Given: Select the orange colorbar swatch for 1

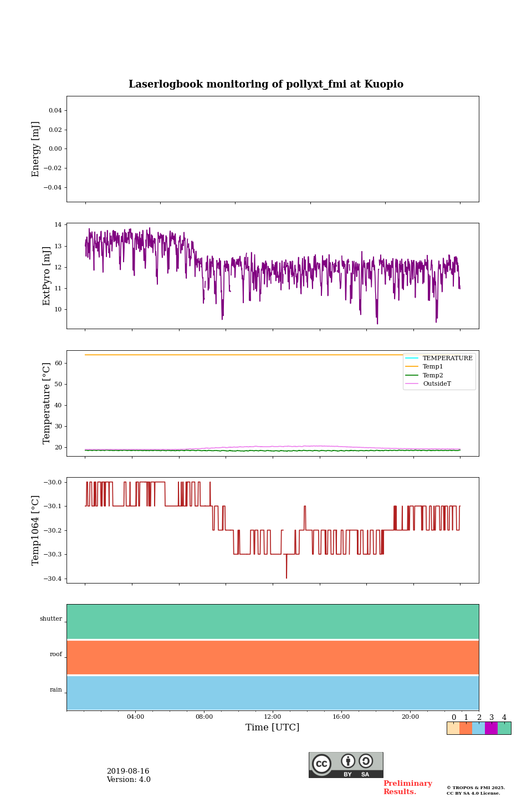Looking at the screenshot, I should tap(465, 728).
